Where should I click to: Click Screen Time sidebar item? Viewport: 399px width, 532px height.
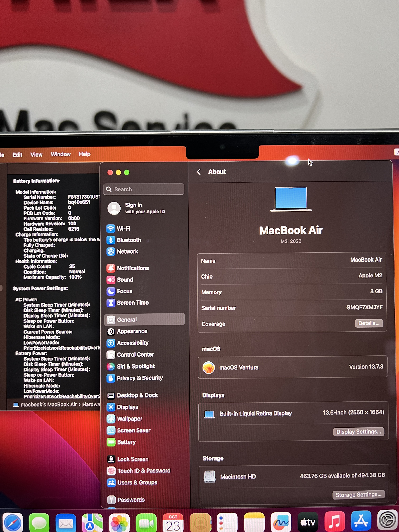tap(132, 303)
